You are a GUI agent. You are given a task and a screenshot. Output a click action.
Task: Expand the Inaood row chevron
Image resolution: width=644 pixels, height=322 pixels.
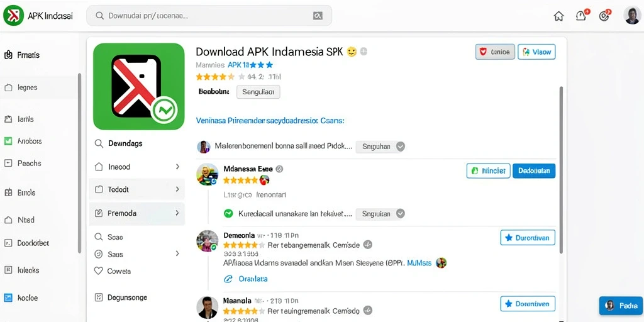177,167
